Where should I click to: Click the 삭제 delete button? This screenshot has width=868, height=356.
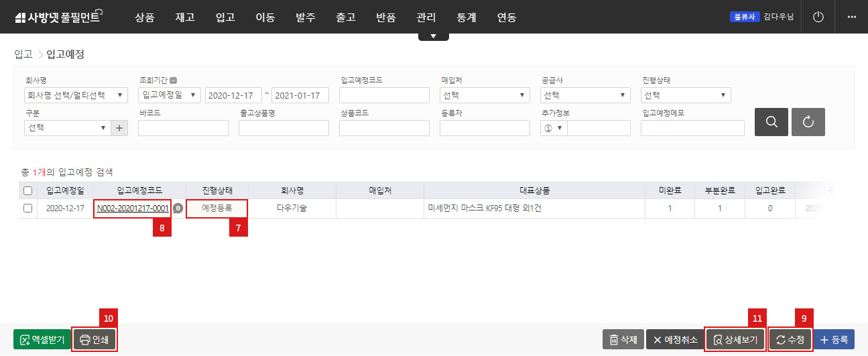[623, 340]
